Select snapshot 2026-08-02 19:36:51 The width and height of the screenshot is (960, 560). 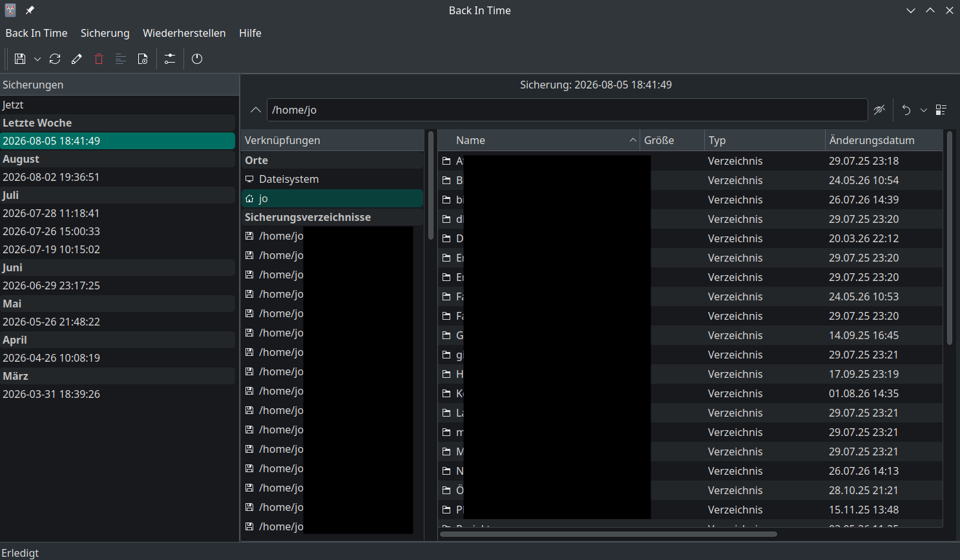pyautogui.click(x=118, y=177)
